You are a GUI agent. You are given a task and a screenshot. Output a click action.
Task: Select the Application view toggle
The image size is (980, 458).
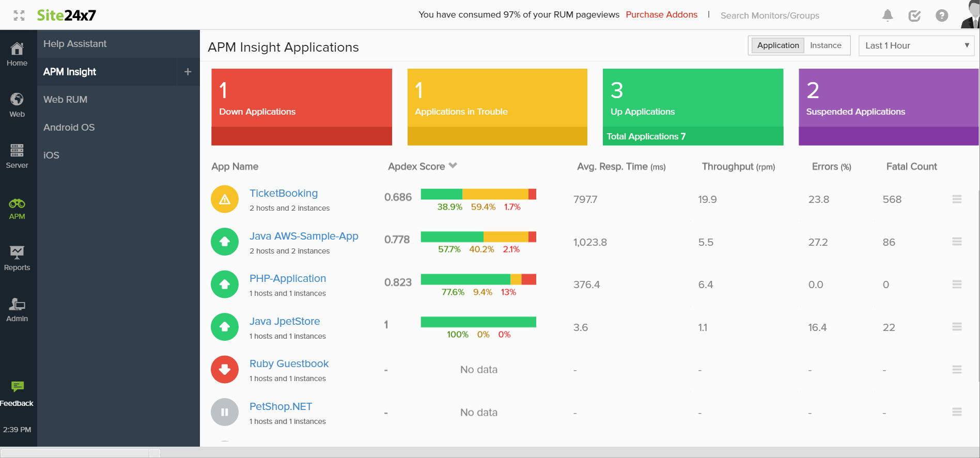[778, 45]
